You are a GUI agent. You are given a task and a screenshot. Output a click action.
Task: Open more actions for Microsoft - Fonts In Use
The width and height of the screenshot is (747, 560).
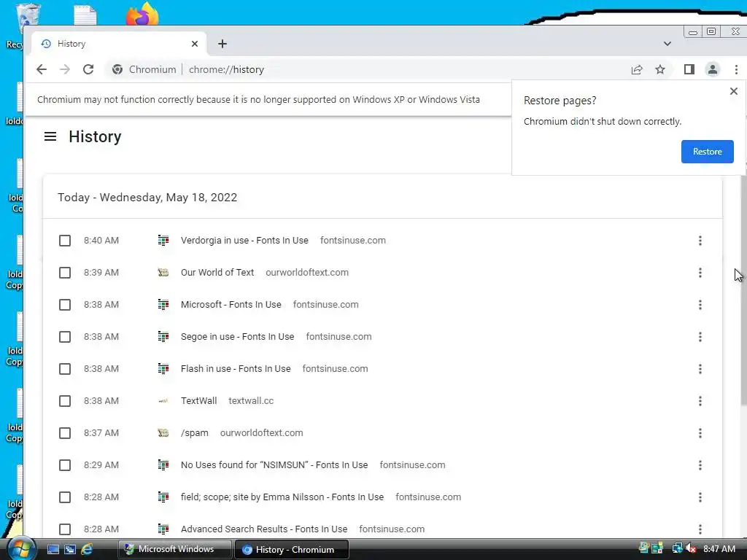click(x=700, y=305)
